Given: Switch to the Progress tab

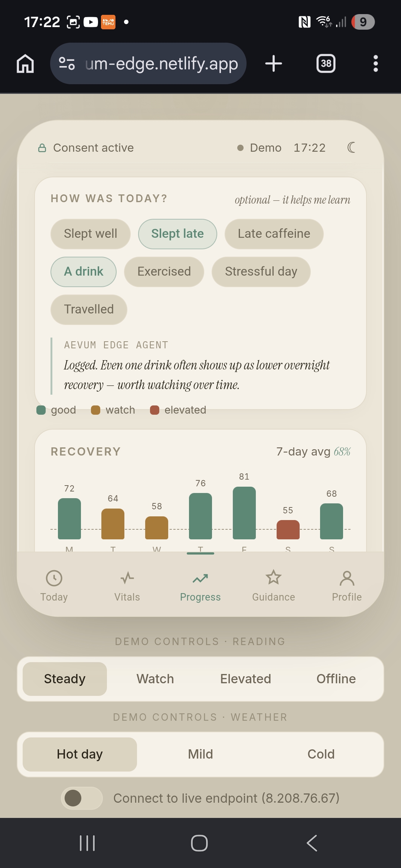Looking at the screenshot, I should pos(200,586).
